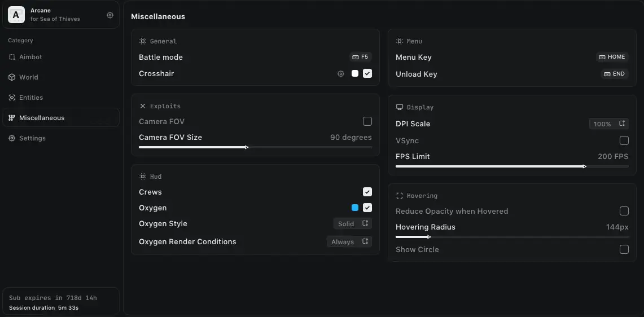Toggle the VSync checkbox
This screenshot has height=317, width=644.
624,141
